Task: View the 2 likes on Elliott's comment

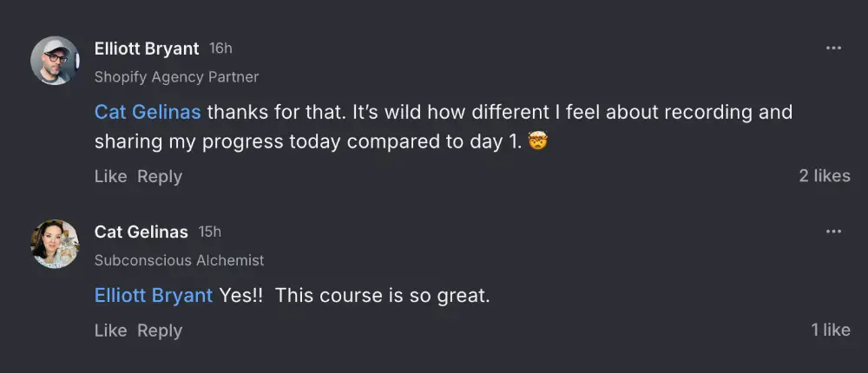Action: 825,176
